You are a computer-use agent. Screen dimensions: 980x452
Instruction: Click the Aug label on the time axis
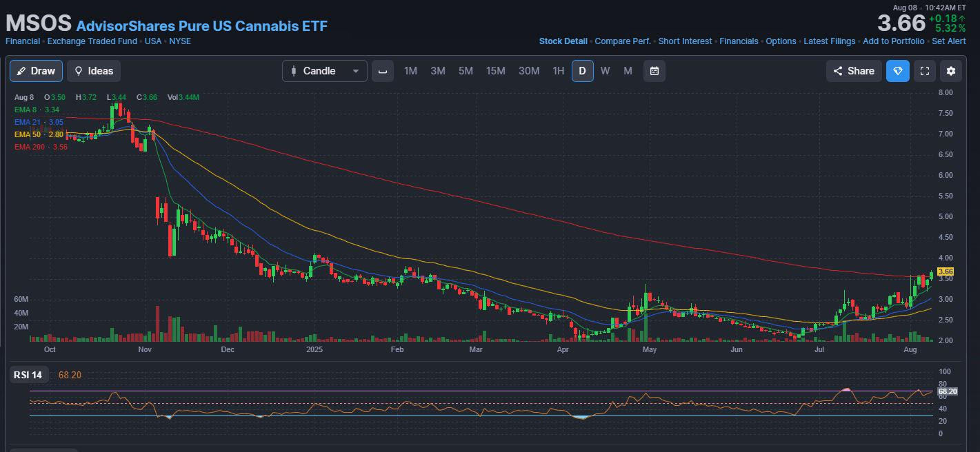[x=910, y=350]
